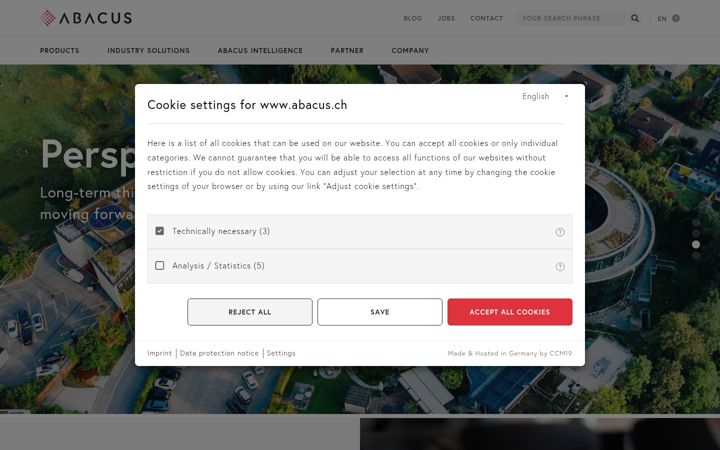Viewport: 720px width, 450px height.
Task: Enable the Analysis / Statistics checkbox
Action: pyautogui.click(x=160, y=265)
